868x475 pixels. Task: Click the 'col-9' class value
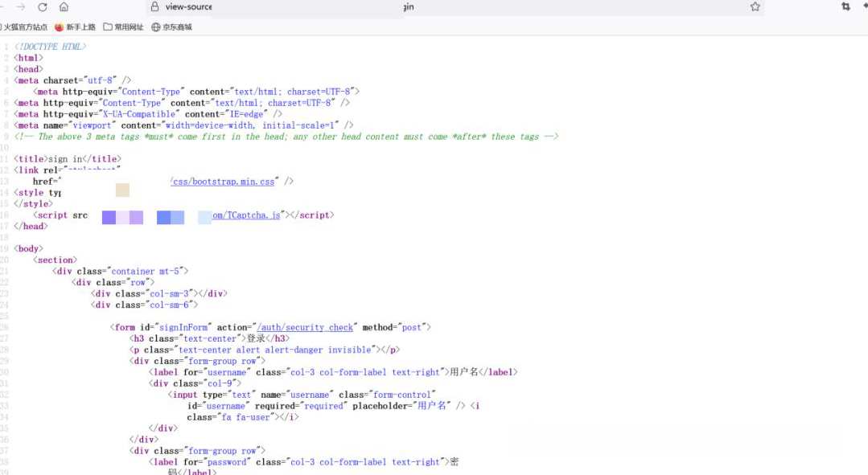point(221,383)
